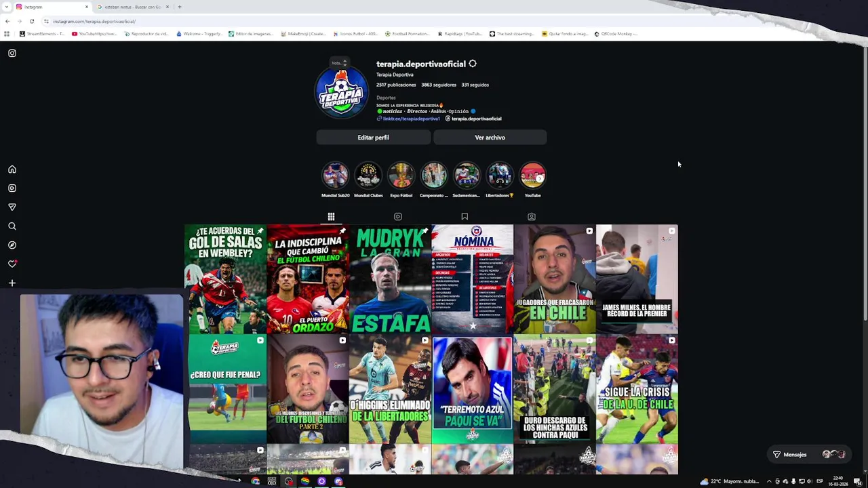Open James Milner récord Premier reel
The width and height of the screenshot is (868, 488).
tap(637, 279)
